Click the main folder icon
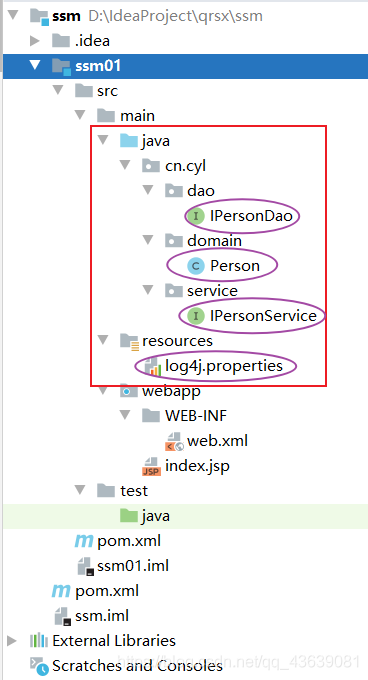 coord(106,115)
